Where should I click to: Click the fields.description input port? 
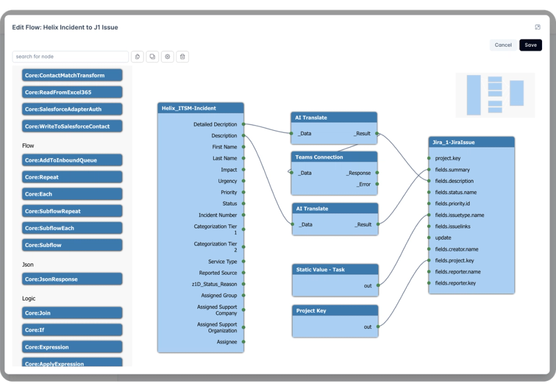[x=429, y=181]
